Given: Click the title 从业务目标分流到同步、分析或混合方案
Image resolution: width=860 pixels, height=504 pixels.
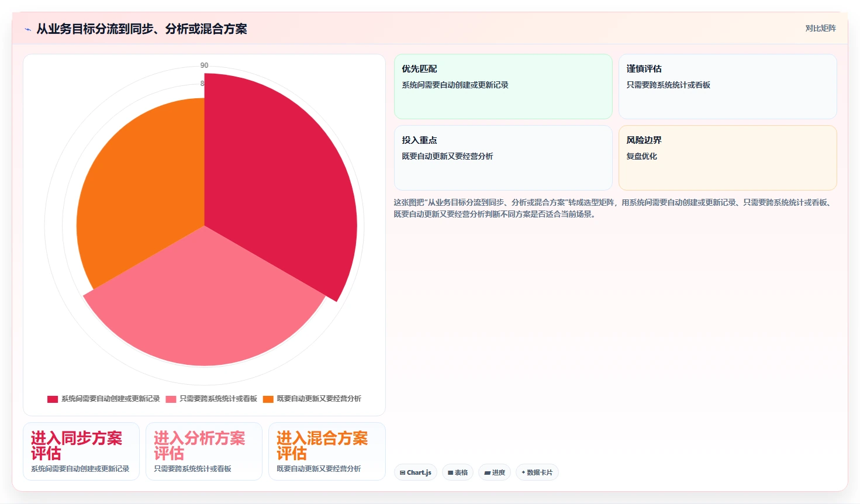Looking at the screenshot, I should click(141, 29).
